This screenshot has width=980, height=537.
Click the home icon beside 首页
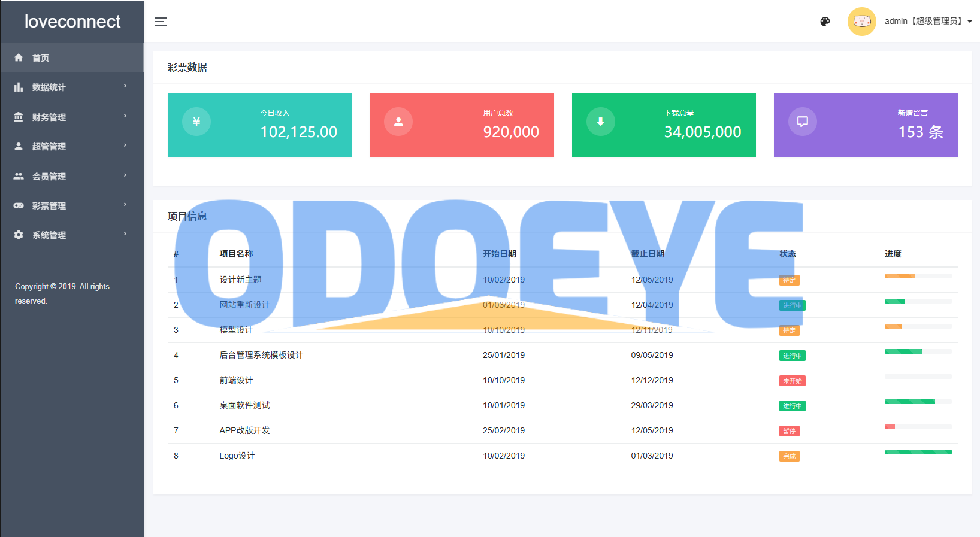point(19,58)
